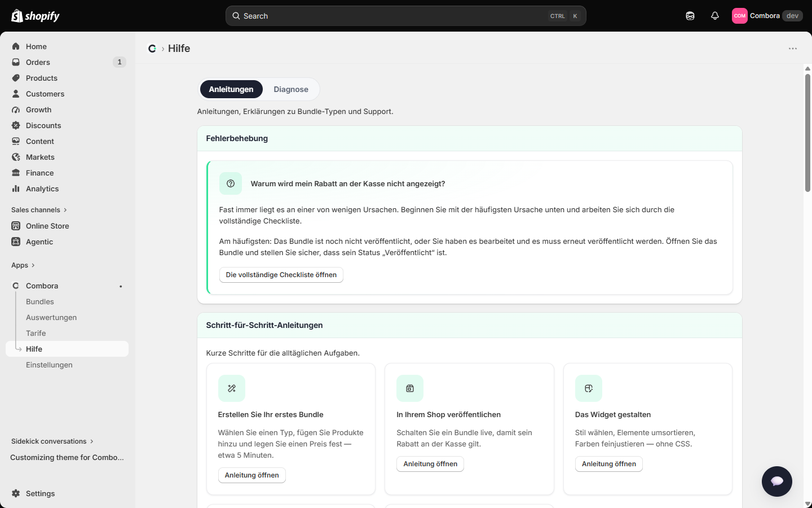Open the notifications bell
This screenshot has width=812, height=508.
click(x=715, y=16)
